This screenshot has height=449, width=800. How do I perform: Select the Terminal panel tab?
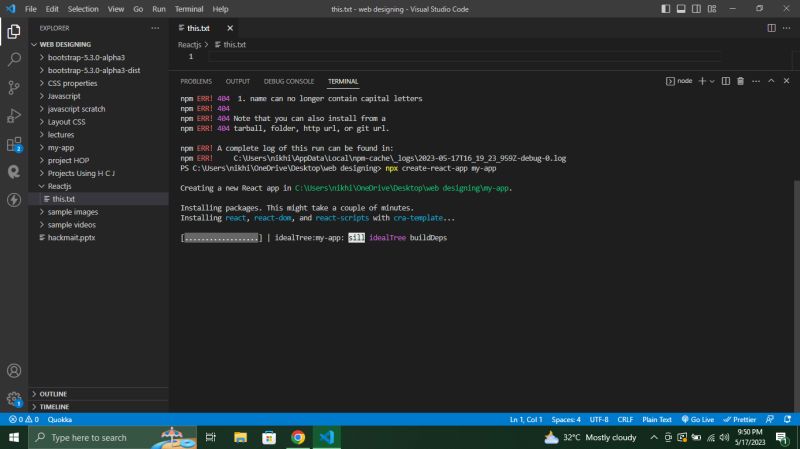click(343, 81)
